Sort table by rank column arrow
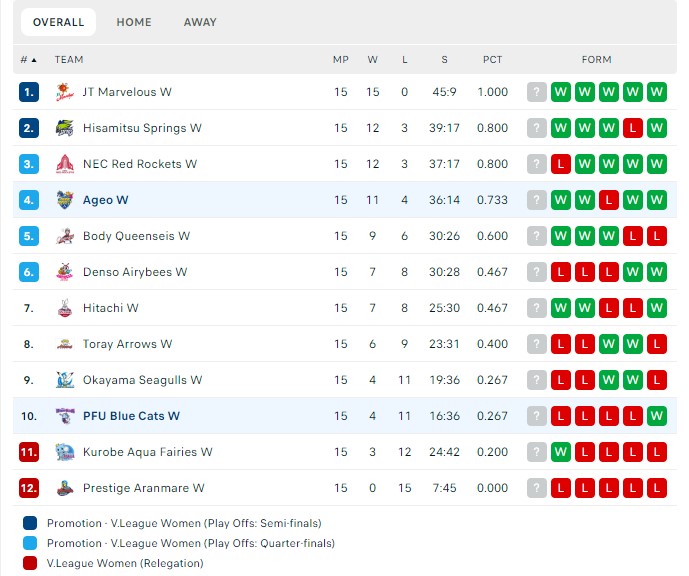 tap(34, 60)
